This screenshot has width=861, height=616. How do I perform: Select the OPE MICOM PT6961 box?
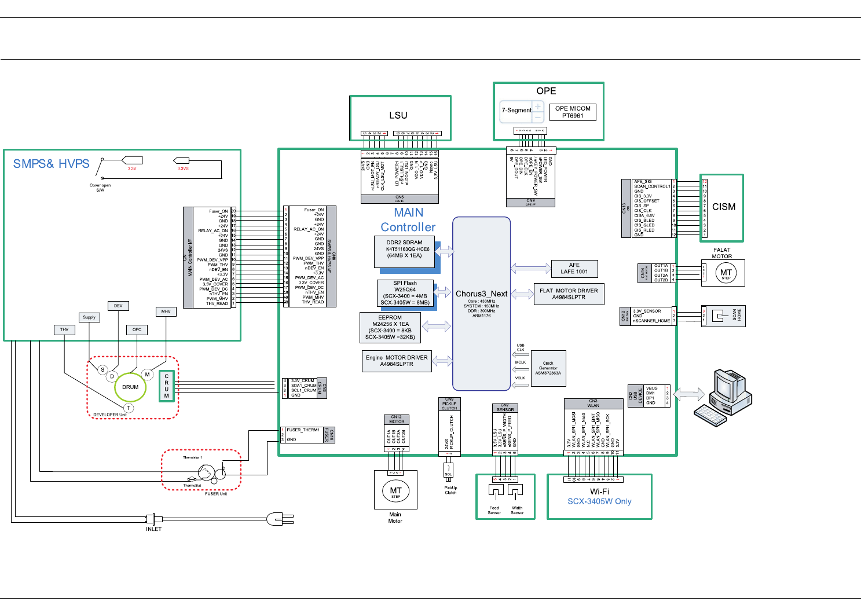pos(573,112)
